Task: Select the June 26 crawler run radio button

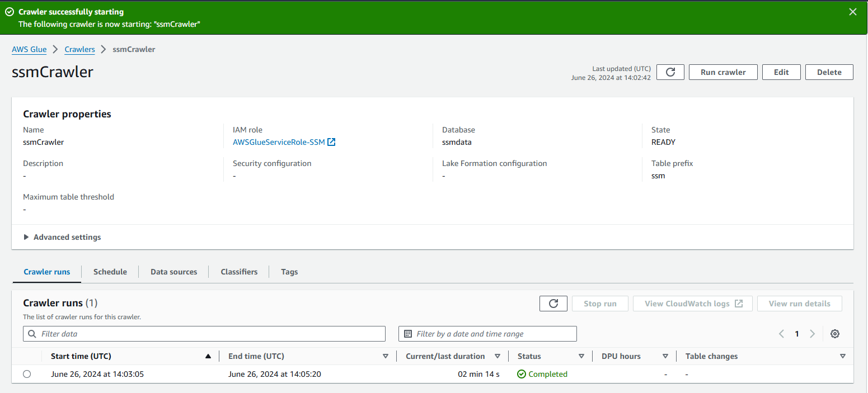Action: (x=27, y=374)
